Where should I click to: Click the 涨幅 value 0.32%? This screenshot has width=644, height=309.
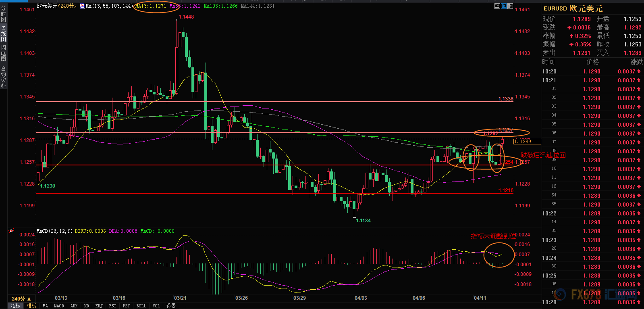coord(583,36)
